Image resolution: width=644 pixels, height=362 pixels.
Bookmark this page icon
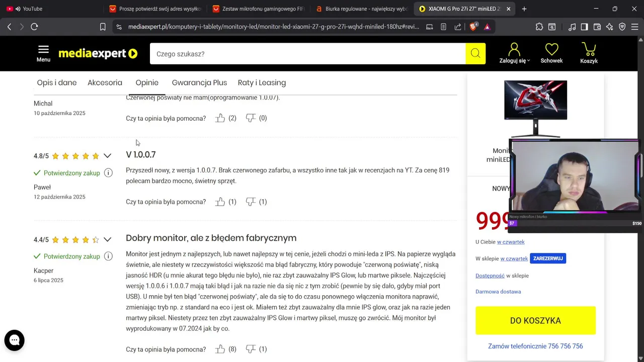click(x=103, y=27)
